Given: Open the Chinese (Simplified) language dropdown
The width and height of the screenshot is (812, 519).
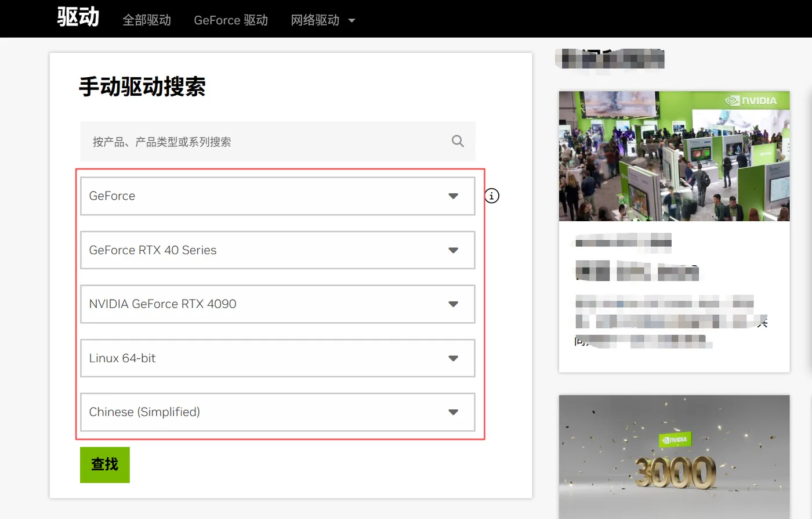Looking at the screenshot, I should pos(278,412).
